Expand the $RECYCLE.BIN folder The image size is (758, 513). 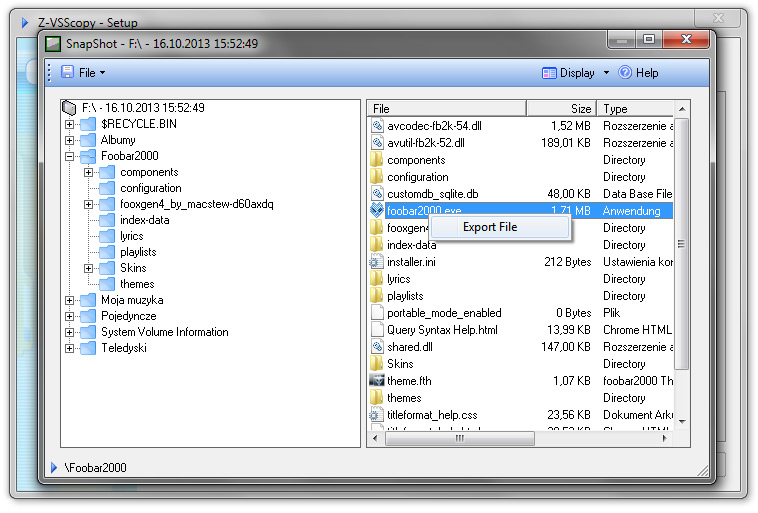click(70, 124)
